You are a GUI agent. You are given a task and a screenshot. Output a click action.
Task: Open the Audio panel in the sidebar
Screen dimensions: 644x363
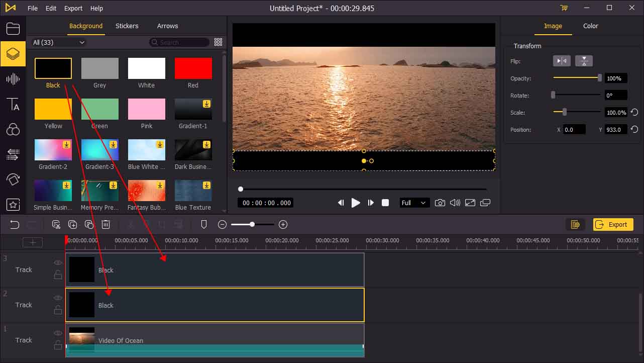click(x=13, y=79)
